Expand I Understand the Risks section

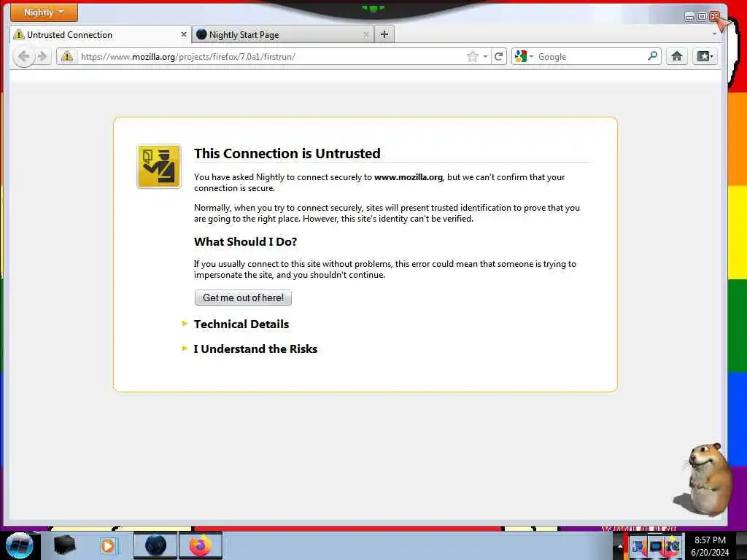[x=255, y=349]
